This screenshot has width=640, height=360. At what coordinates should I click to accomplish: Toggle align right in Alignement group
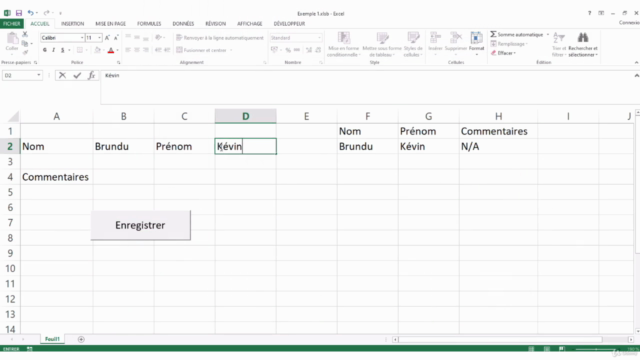pyautogui.click(x=146, y=50)
